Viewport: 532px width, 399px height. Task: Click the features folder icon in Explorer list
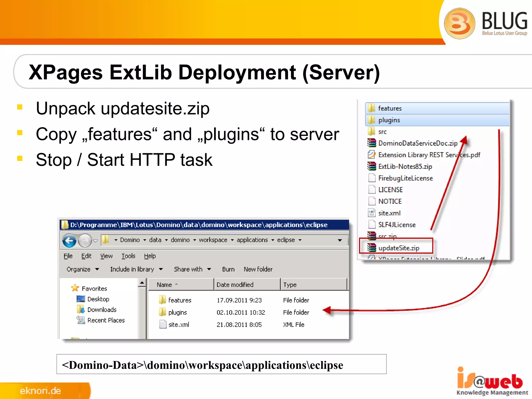(x=162, y=300)
